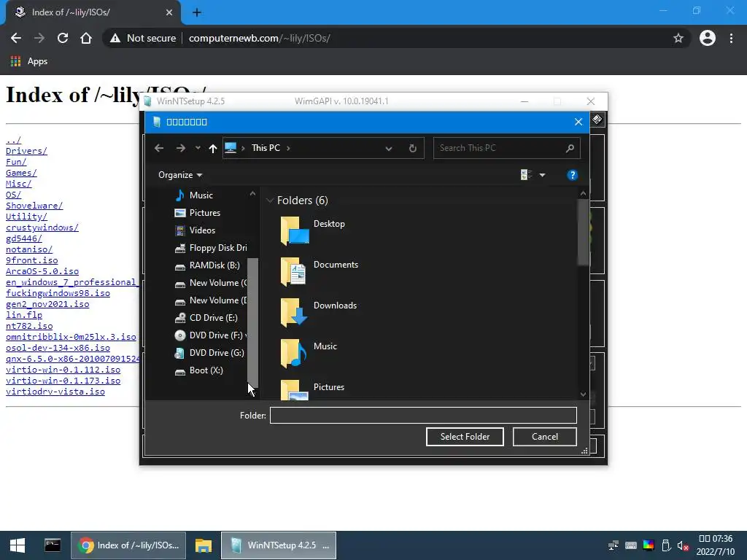Select the Music folder icon in list

[x=295, y=354]
